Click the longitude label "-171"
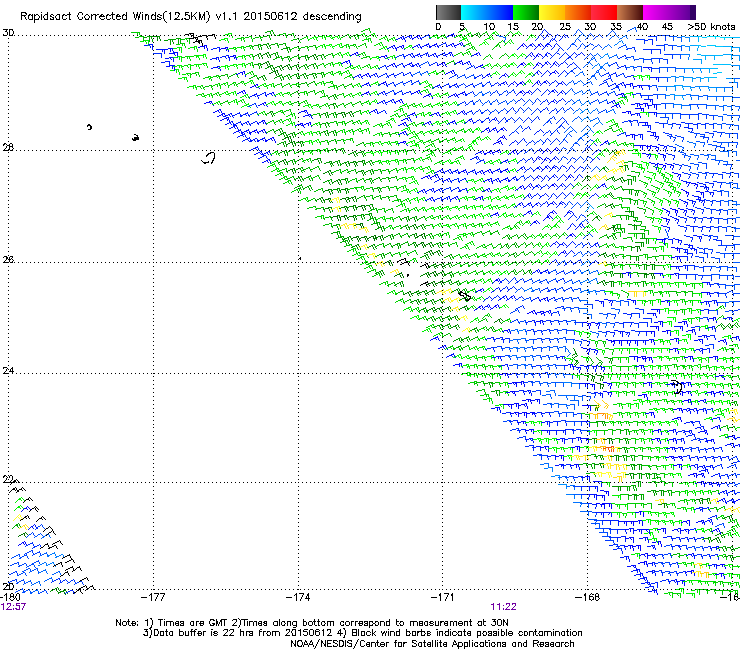The width and height of the screenshot is (740, 650). pos(443,597)
